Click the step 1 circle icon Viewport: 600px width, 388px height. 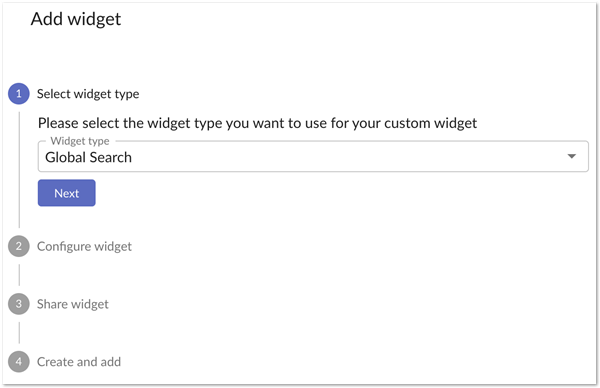19,93
